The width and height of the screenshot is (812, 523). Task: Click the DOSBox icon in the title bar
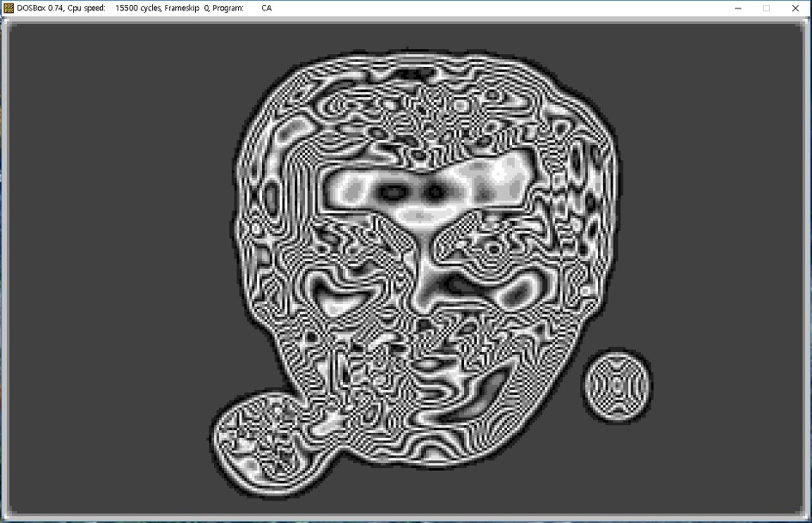[x=9, y=8]
